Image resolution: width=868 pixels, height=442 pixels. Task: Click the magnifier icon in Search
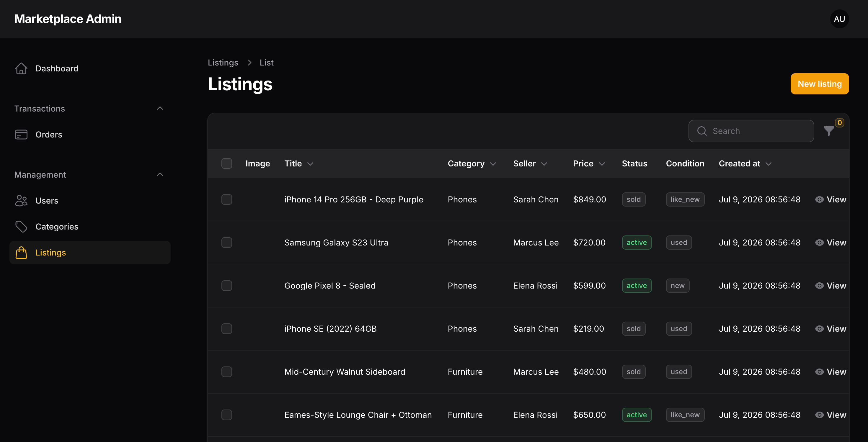tap(702, 131)
